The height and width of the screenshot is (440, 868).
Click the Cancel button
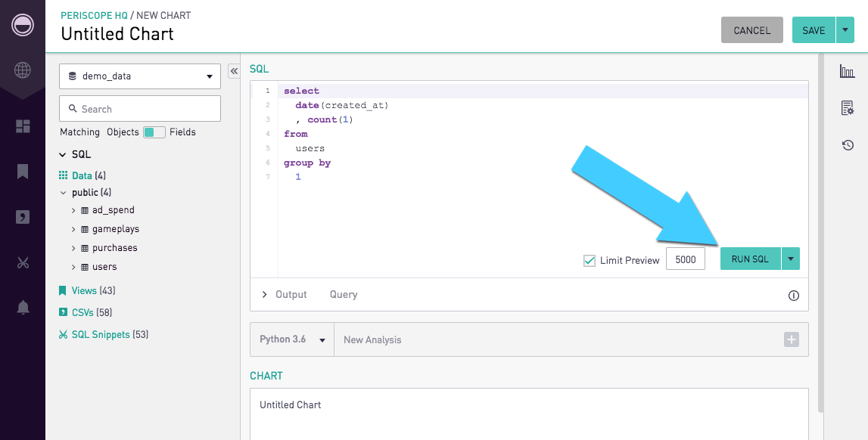click(751, 29)
